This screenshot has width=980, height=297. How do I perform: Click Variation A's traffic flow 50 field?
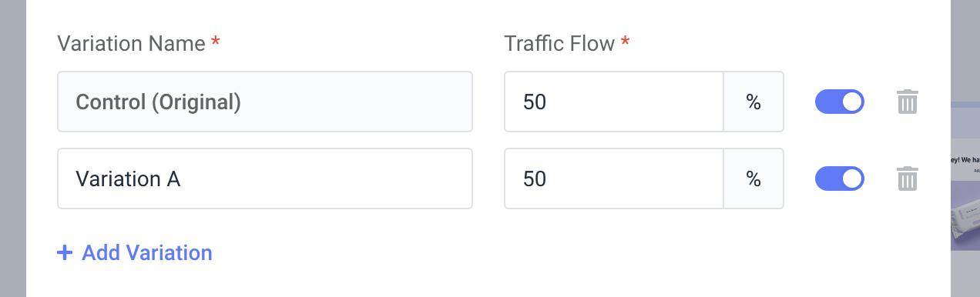614,179
